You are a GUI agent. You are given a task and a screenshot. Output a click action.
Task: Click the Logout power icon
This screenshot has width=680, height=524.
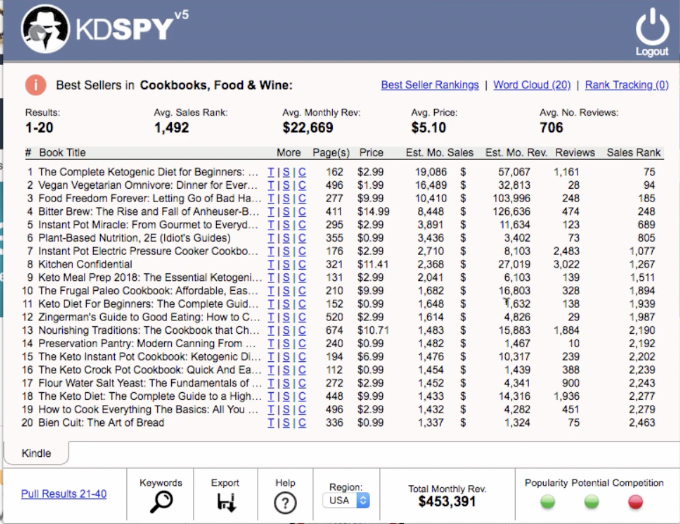652,27
